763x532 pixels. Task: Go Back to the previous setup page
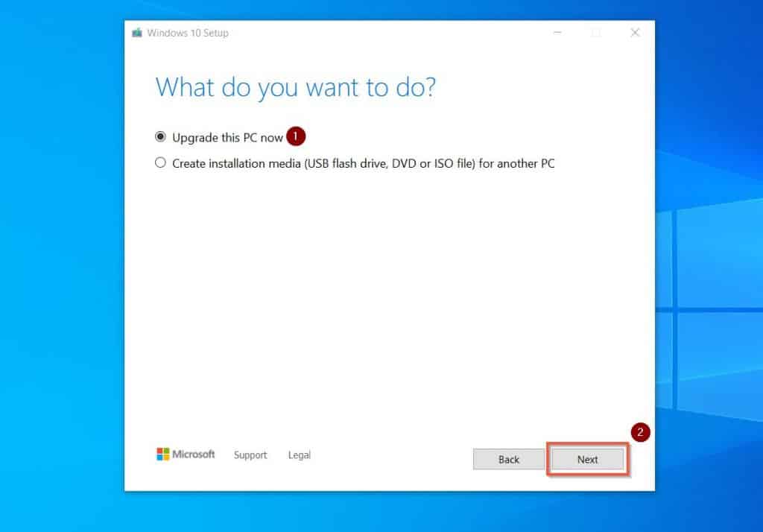coord(508,459)
